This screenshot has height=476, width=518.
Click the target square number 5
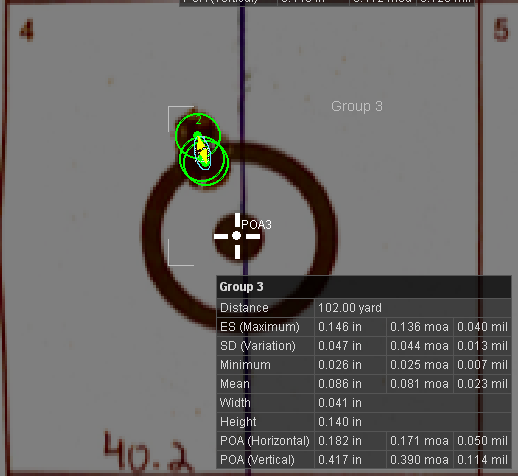(501, 30)
